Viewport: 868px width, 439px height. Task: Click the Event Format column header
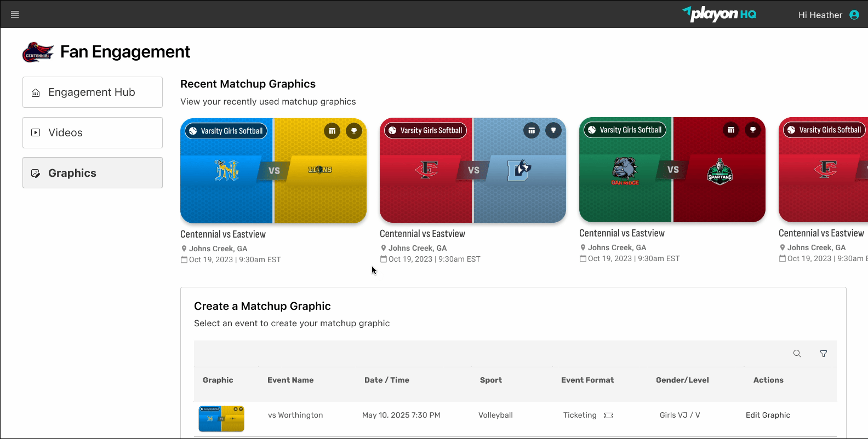[x=587, y=380]
